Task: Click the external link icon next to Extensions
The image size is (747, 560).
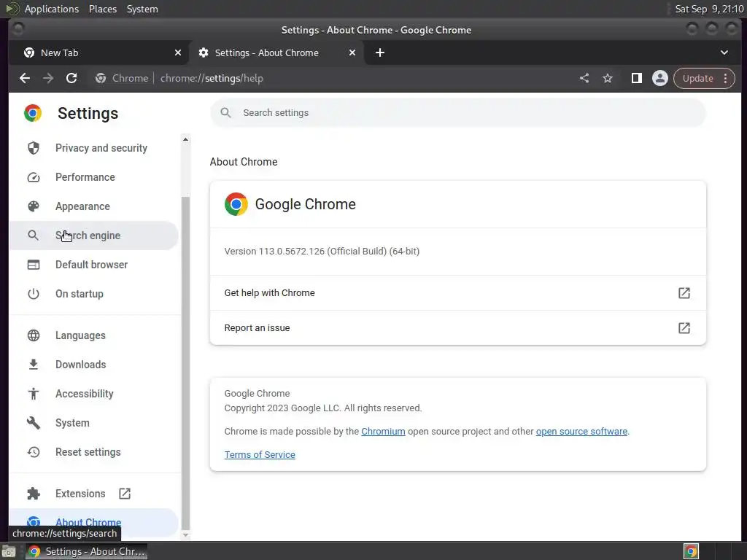Action: point(125,494)
